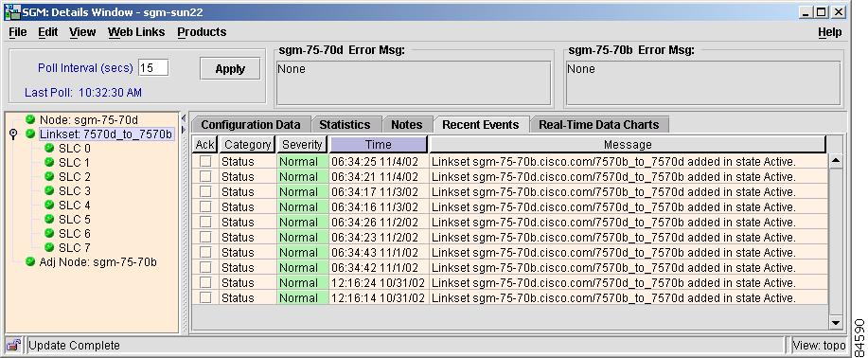Click the message of the 12:16:24 10/31/02 event
The image size is (868, 358).
click(x=613, y=282)
